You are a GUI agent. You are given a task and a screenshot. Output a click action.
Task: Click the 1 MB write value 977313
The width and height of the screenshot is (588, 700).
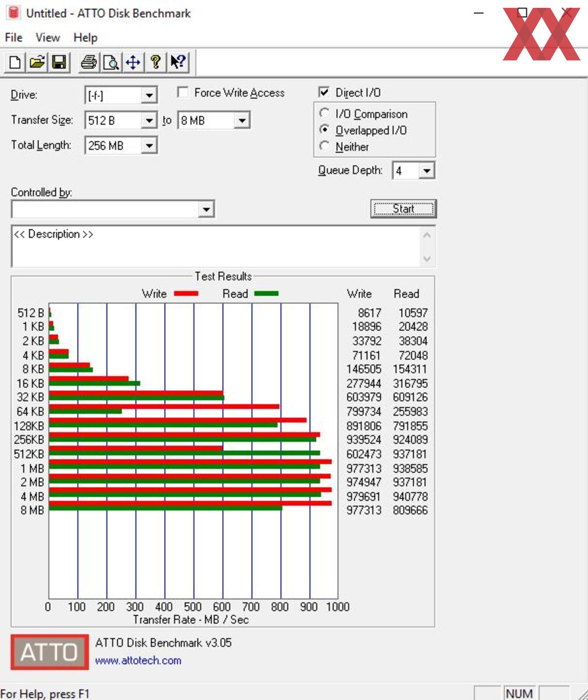pos(364,469)
